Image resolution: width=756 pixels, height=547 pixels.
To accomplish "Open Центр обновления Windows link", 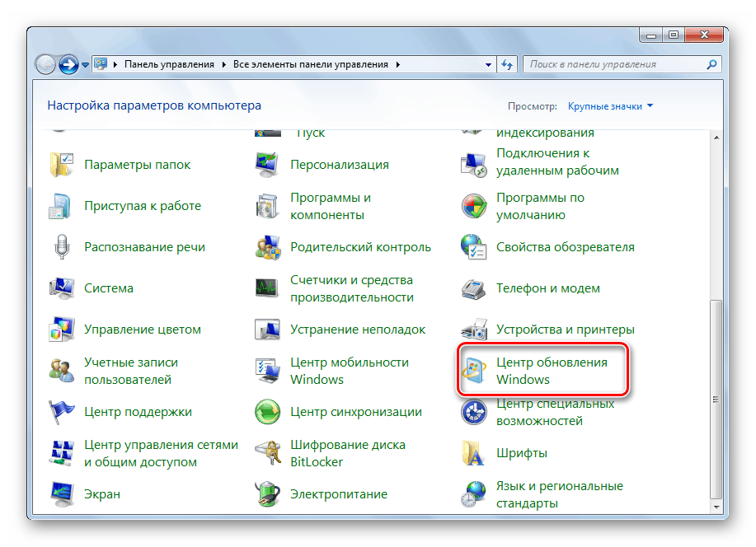I will [x=552, y=371].
